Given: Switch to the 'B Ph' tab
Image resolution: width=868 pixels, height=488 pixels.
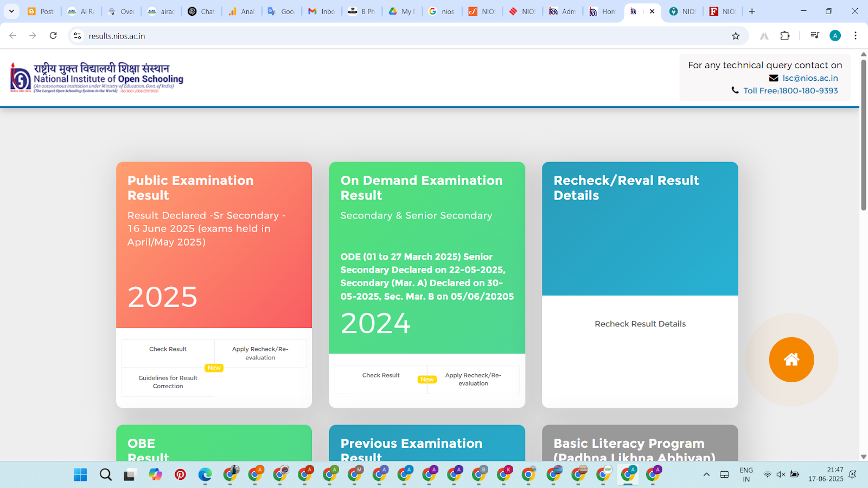Looking at the screenshot, I should [362, 11].
